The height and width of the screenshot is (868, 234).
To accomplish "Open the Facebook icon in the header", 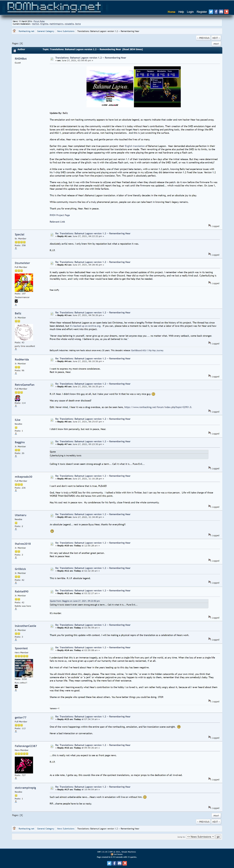I will (x=216, y=12).
